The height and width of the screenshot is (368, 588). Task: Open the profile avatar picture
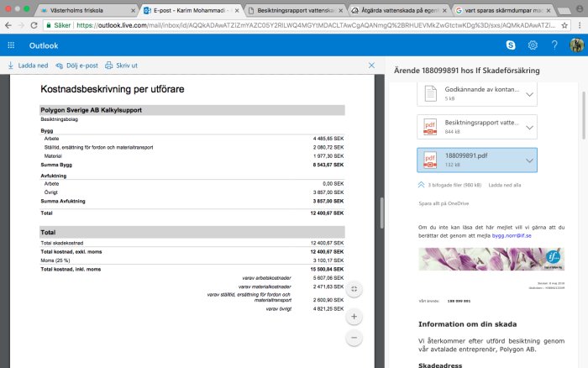[576, 45]
